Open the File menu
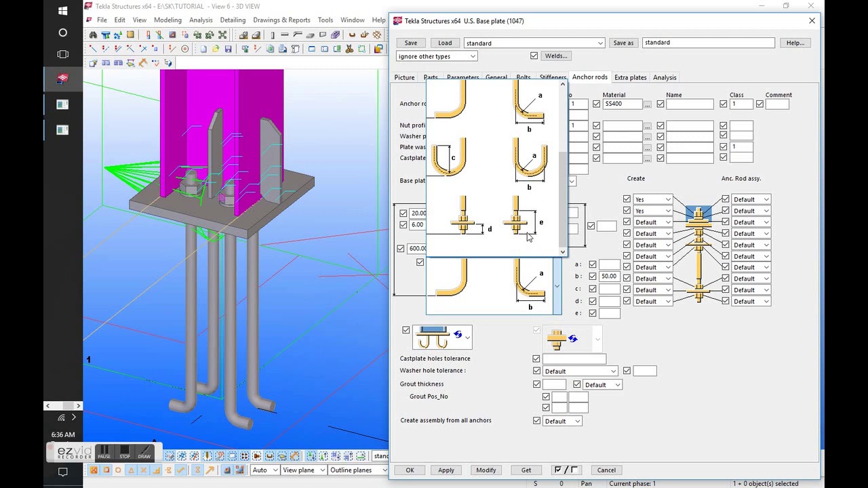This screenshot has height=488, width=868. 102,20
